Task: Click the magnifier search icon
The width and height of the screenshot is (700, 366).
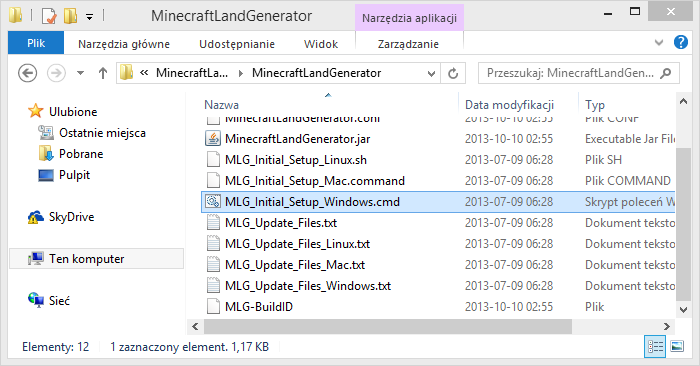Action: (x=666, y=73)
